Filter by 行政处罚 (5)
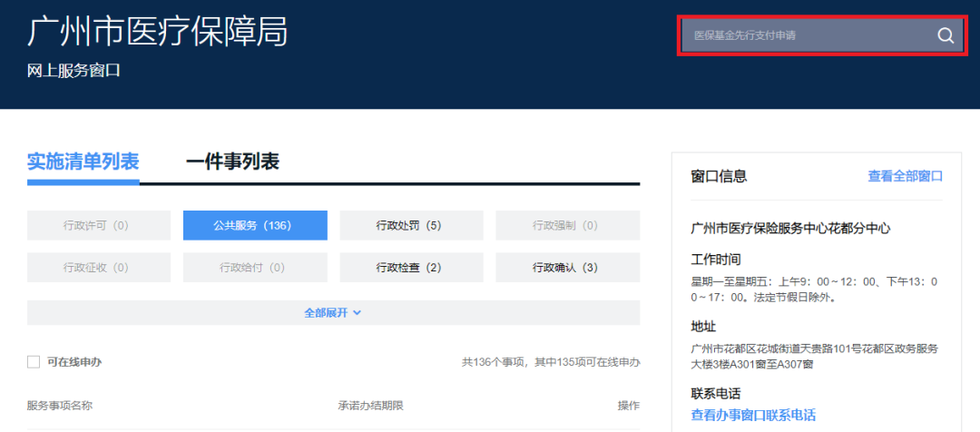 410,225
